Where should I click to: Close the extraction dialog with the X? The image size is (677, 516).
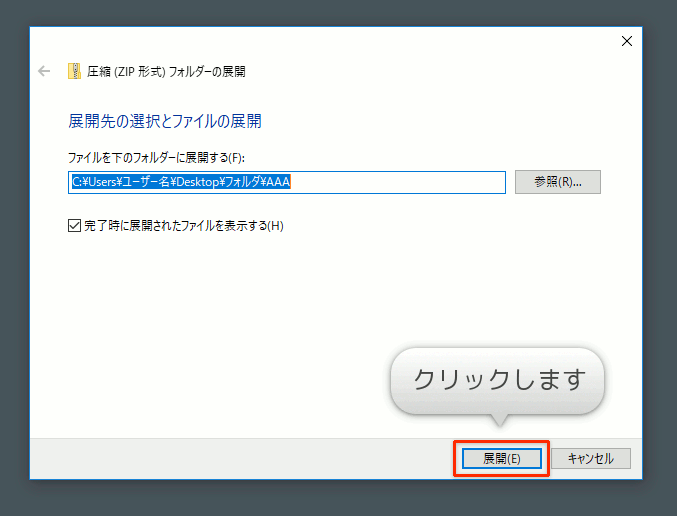[x=627, y=41]
